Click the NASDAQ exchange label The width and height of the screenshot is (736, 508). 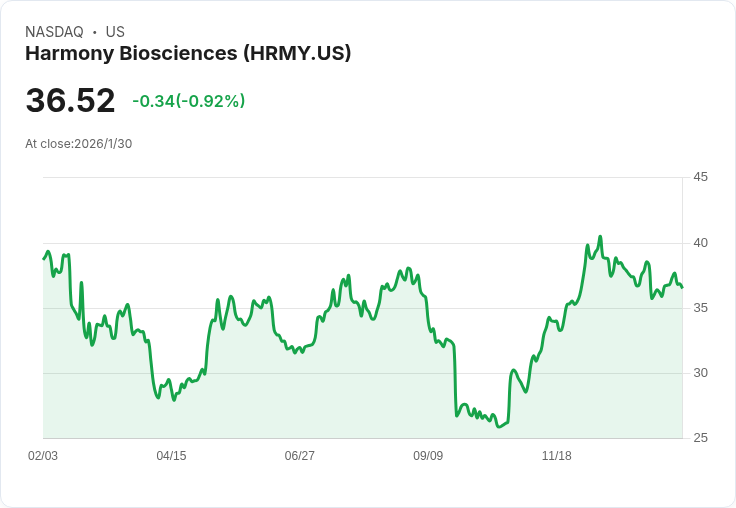(x=54, y=32)
